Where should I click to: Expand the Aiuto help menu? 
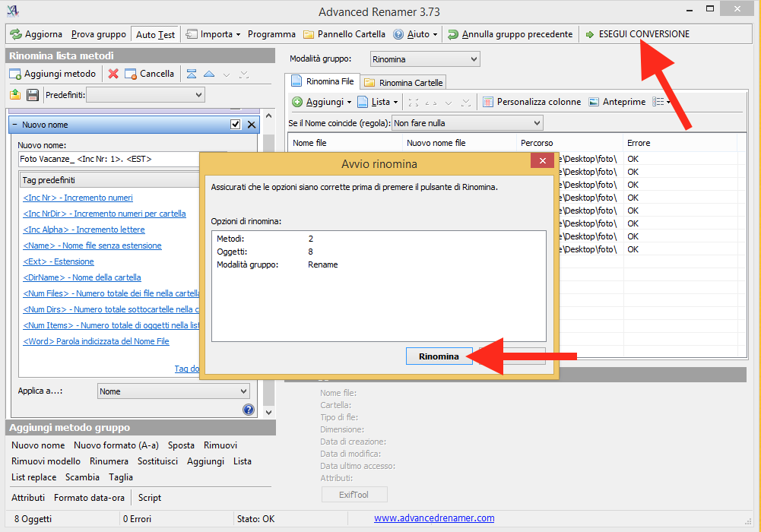(x=415, y=34)
